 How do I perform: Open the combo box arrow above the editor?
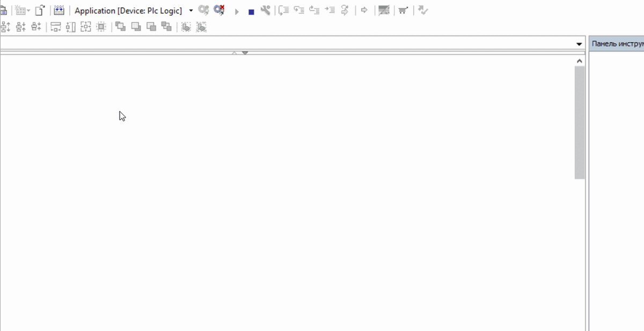coord(579,44)
